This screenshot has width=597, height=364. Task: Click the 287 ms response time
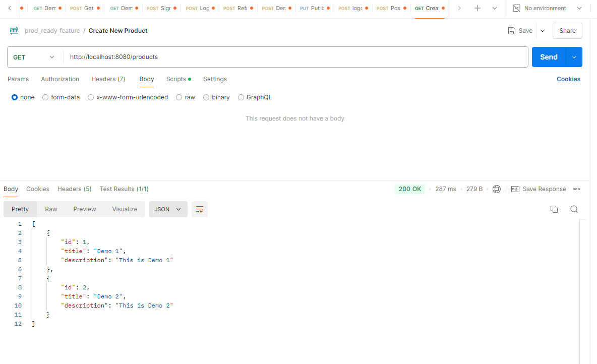tap(445, 189)
